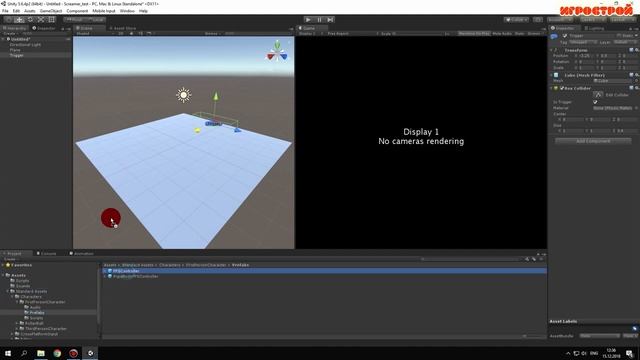Toggle the Static checkbox in Inspector
The width and height of the screenshot is (640, 360).
[x=619, y=36]
